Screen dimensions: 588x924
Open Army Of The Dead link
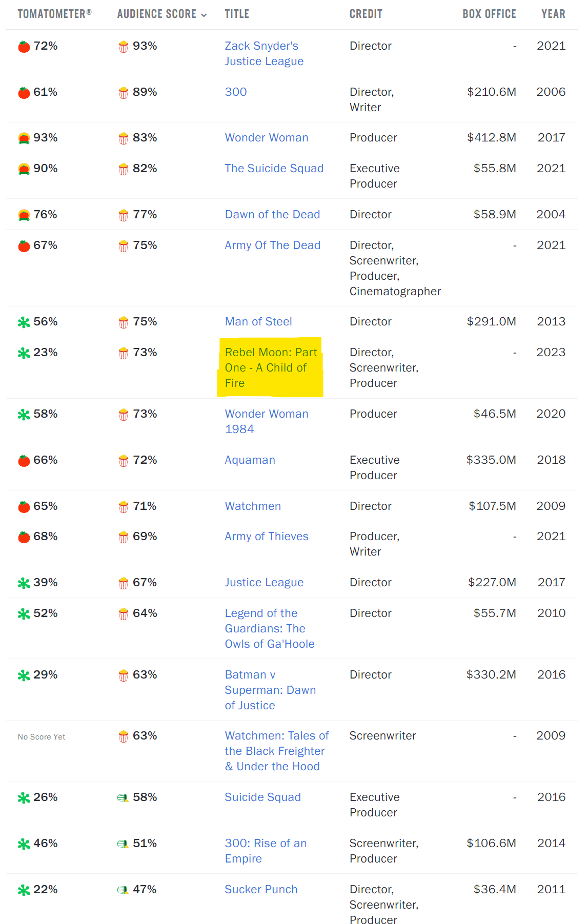[x=273, y=245]
